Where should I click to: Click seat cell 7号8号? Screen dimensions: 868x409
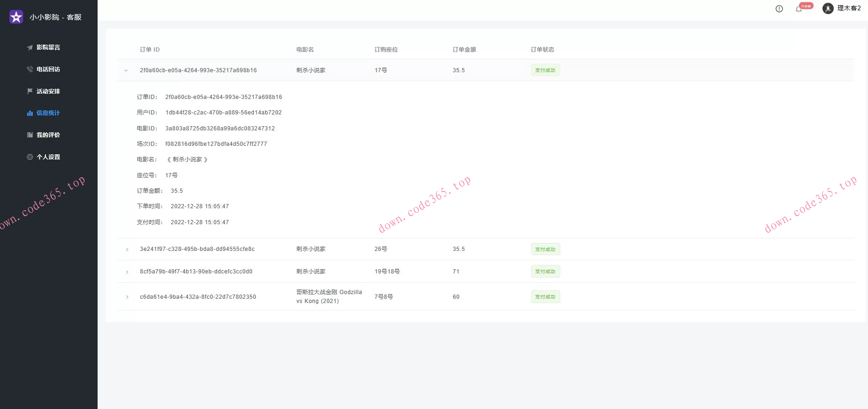[x=384, y=297]
